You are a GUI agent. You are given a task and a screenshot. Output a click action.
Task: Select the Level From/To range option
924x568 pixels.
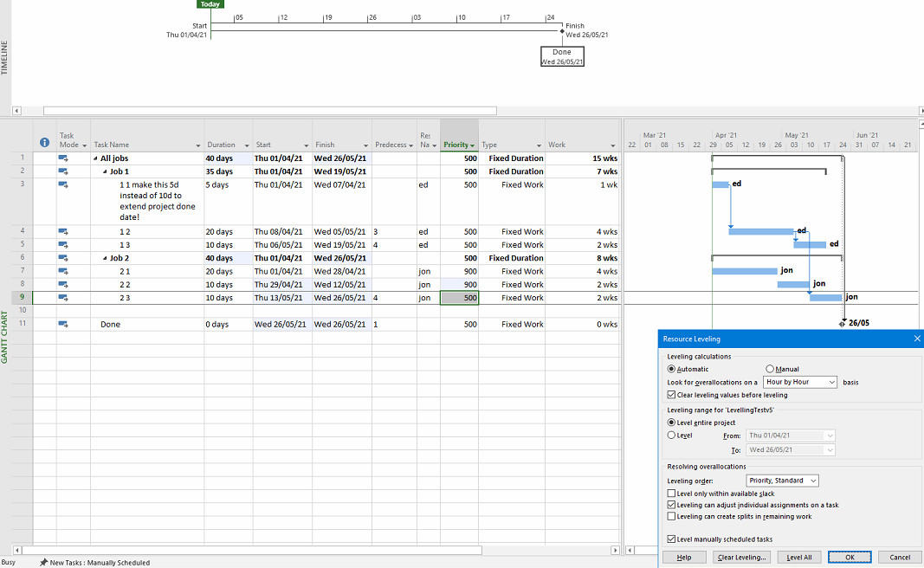(671, 436)
